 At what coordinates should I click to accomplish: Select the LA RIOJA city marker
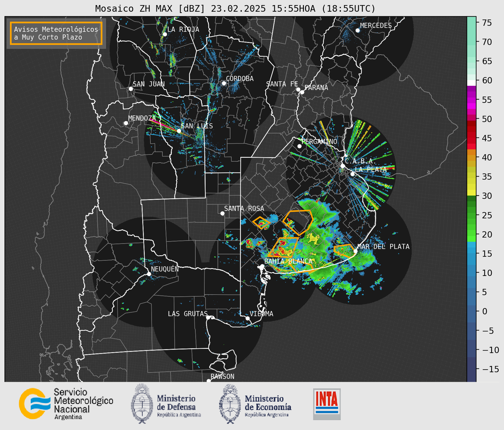coord(165,34)
